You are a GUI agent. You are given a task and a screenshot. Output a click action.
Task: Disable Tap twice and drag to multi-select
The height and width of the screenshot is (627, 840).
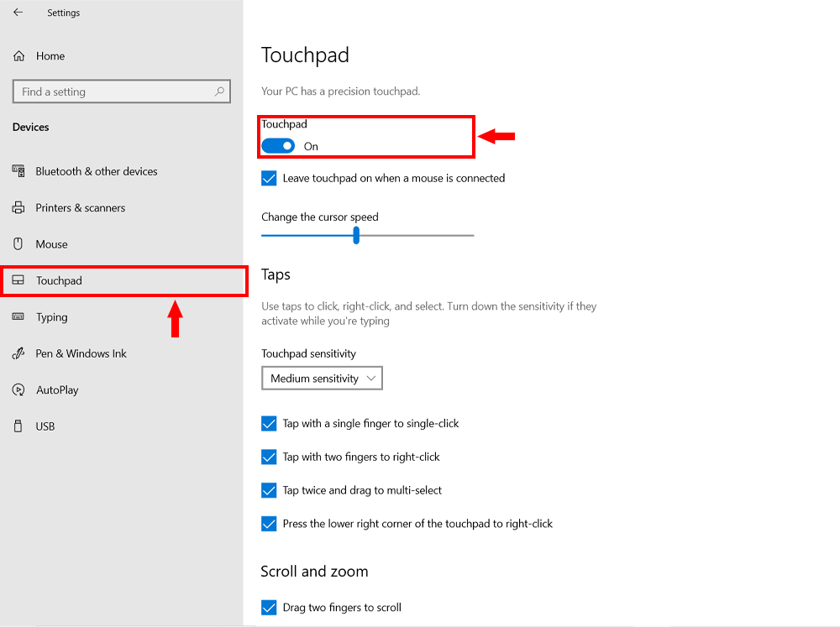click(269, 490)
